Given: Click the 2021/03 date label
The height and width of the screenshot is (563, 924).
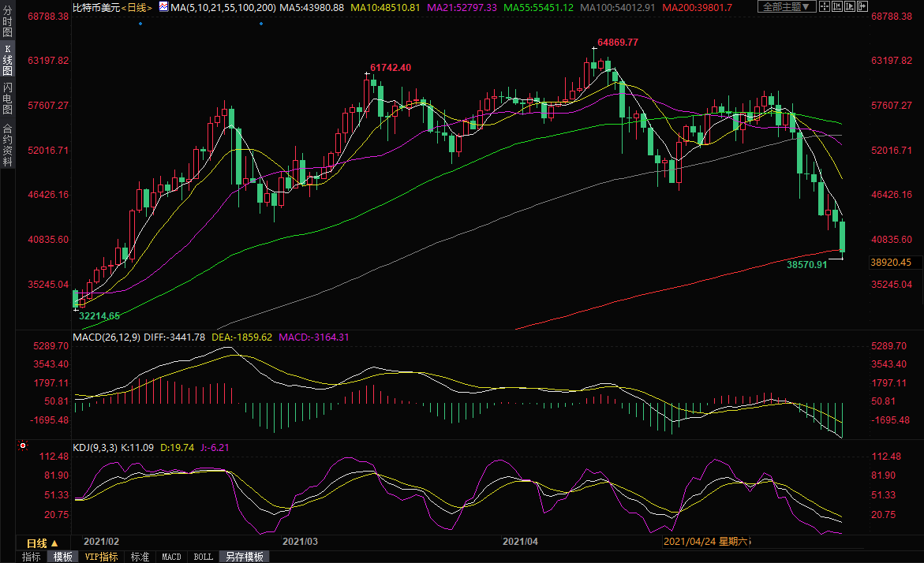Looking at the screenshot, I should [300, 541].
